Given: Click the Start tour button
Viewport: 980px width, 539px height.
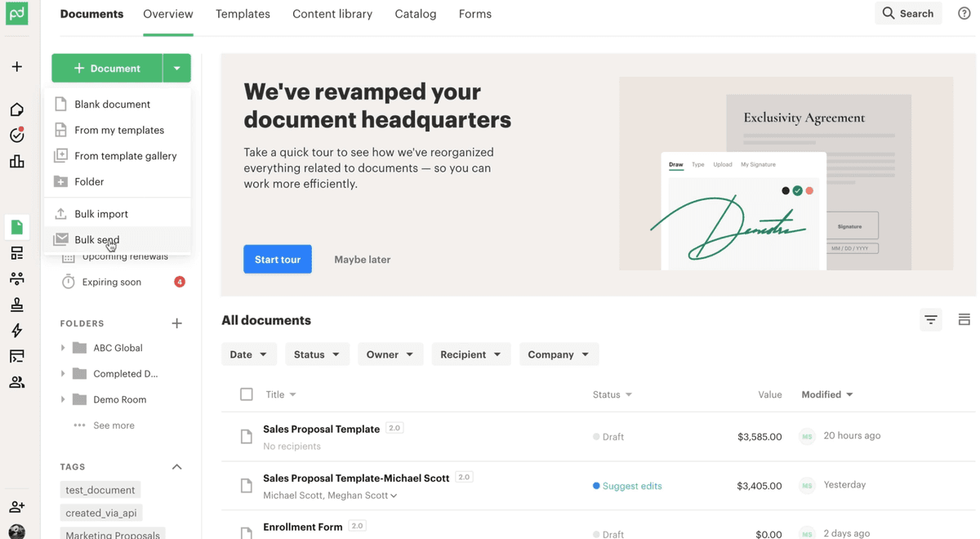Looking at the screenshot, I should [x=278, y=260].
